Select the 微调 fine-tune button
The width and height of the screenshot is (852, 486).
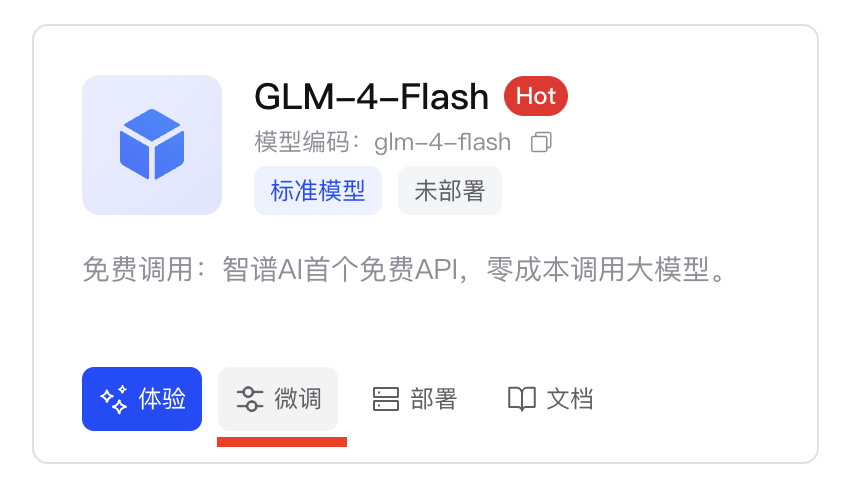point(278,399)
